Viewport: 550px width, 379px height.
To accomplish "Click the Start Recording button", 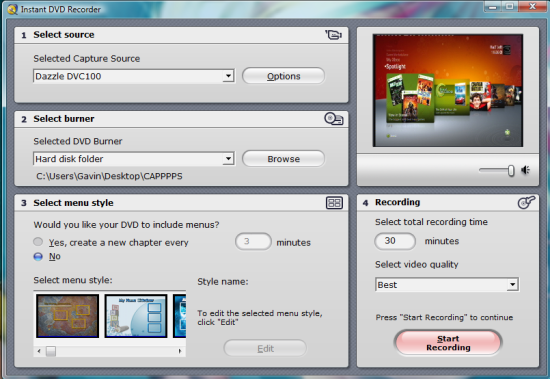I will (448, 343).
